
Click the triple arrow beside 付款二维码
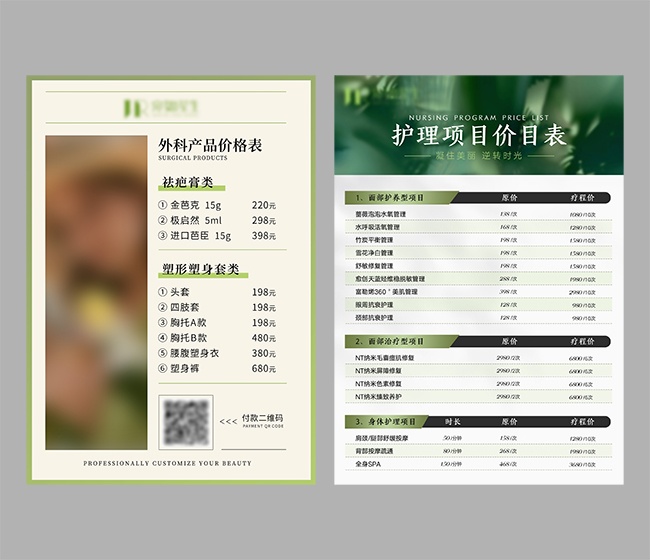229,421
